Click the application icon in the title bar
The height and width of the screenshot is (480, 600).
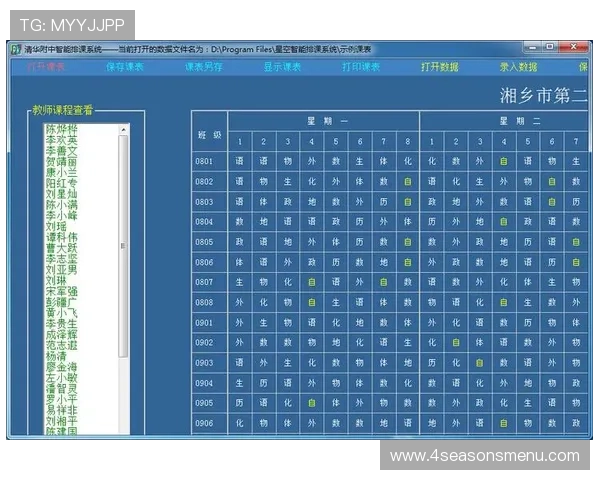coord(16,49)
